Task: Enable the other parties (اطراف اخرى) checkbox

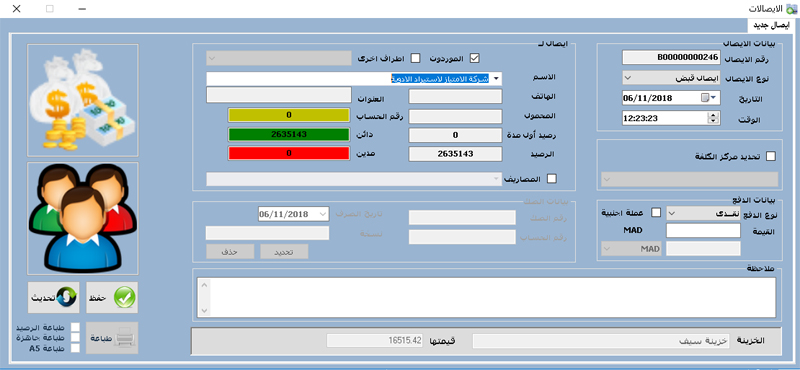Action: (x=416, y=58)
